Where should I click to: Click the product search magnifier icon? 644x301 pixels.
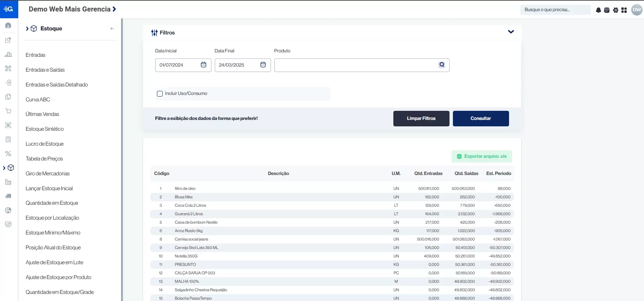442,65
